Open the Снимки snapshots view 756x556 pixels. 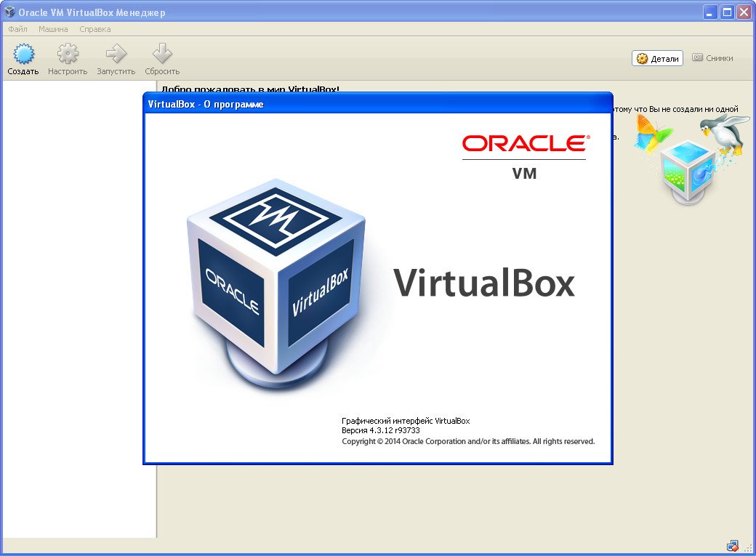point(712,58)
